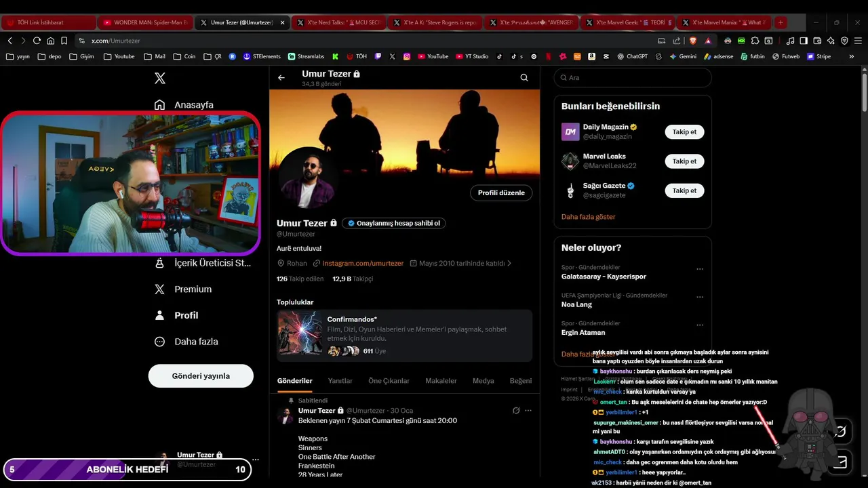Switch to the Öne Çıkanlar tab
This screenshot has height=488, width=868.
point(389,381)
